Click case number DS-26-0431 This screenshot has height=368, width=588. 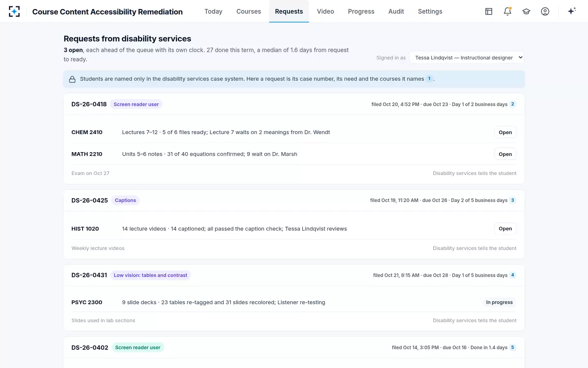(x=89, y=275)
